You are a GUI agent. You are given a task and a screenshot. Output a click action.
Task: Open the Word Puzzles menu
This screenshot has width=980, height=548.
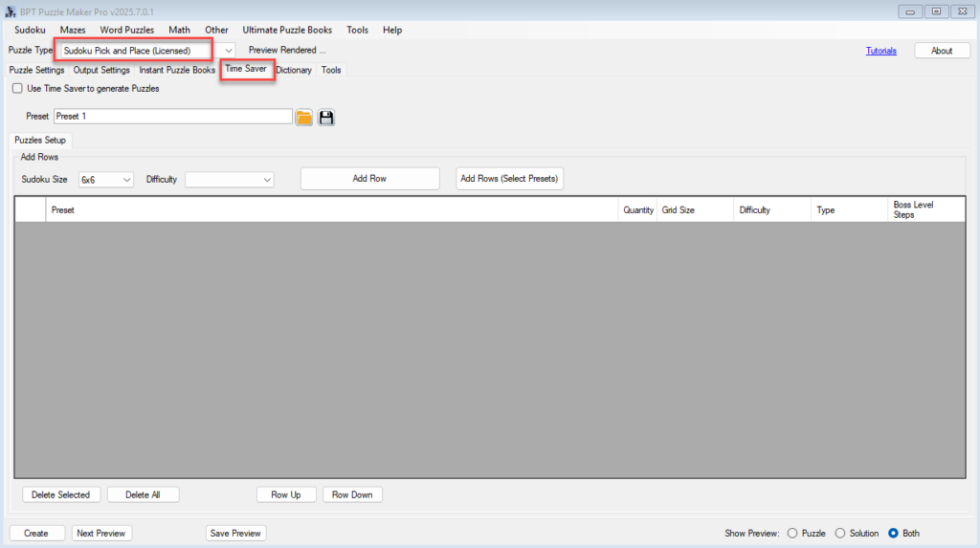click(x=127, y=30)
